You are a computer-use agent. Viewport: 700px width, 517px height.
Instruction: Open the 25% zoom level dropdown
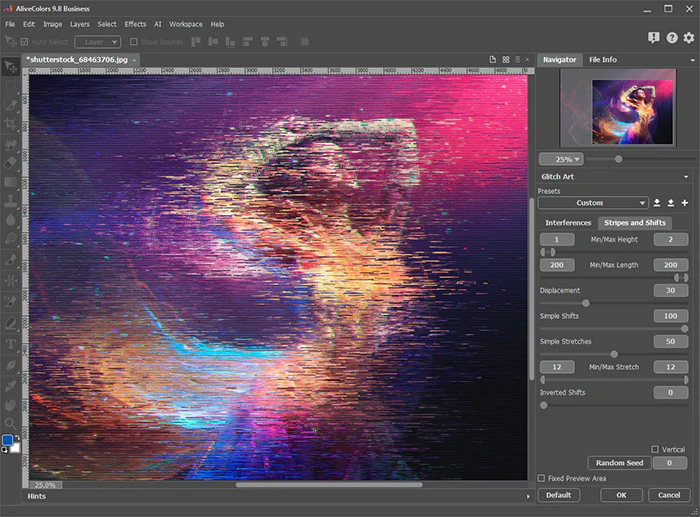coord(560,159)
